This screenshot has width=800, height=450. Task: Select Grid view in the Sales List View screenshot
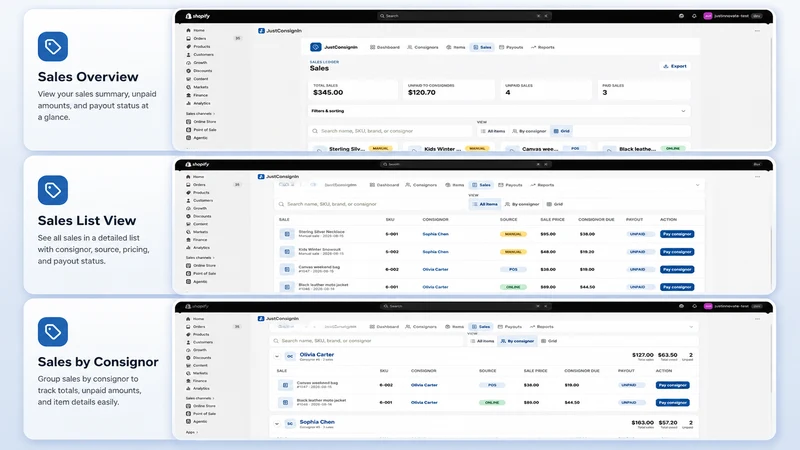point(555,204)
